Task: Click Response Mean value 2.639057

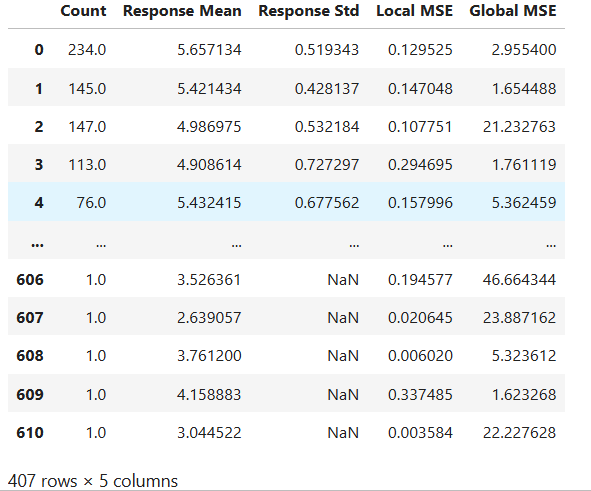Action: (209, 318)
